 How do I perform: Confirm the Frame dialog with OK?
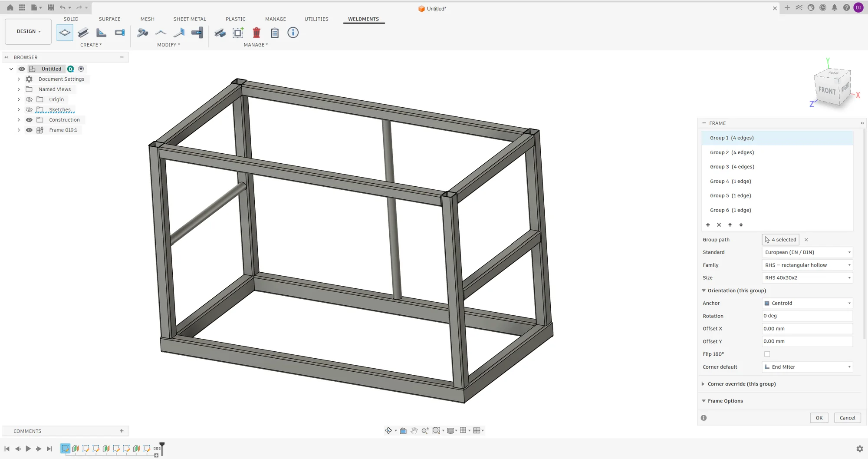[x=819, y=418]
